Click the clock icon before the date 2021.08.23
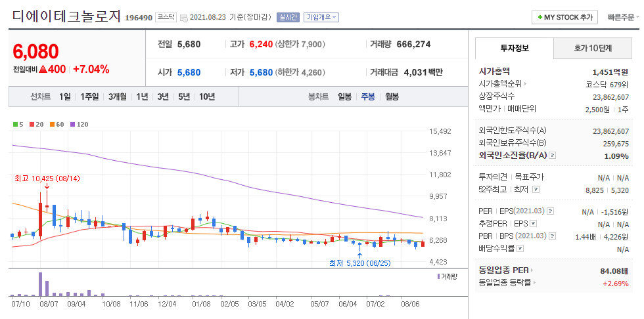 click(x=184, y=18)
